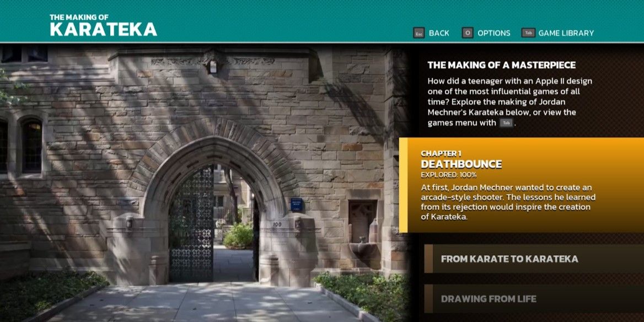Click the Deathbounce chapter description text
The height and width of the screenshot is (322, 644).
pos(508,202)
